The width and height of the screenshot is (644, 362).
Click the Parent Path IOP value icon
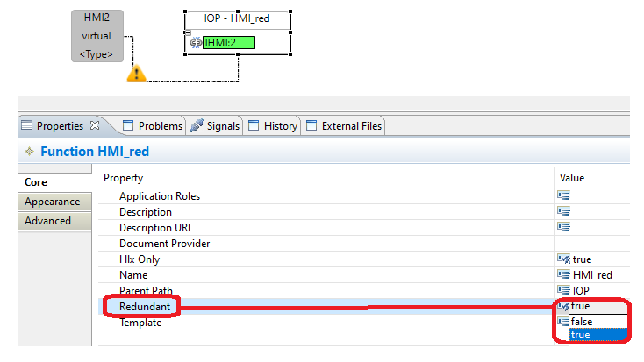564,290
